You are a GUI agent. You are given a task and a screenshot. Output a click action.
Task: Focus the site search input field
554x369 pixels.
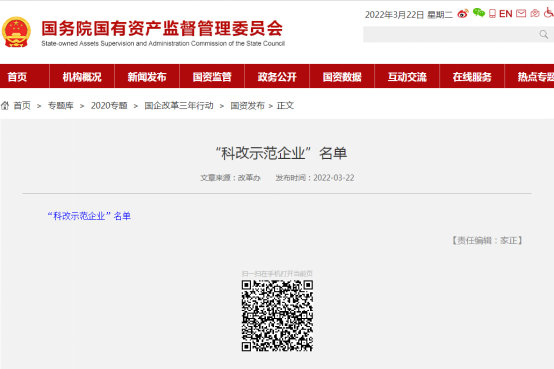[x=450, y=34]
